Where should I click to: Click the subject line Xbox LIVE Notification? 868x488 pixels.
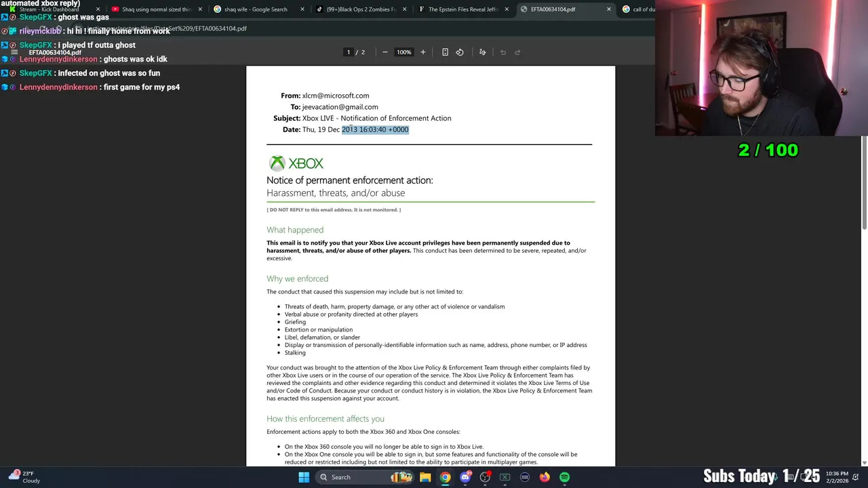pyautogui.click(x=376, y=118)
